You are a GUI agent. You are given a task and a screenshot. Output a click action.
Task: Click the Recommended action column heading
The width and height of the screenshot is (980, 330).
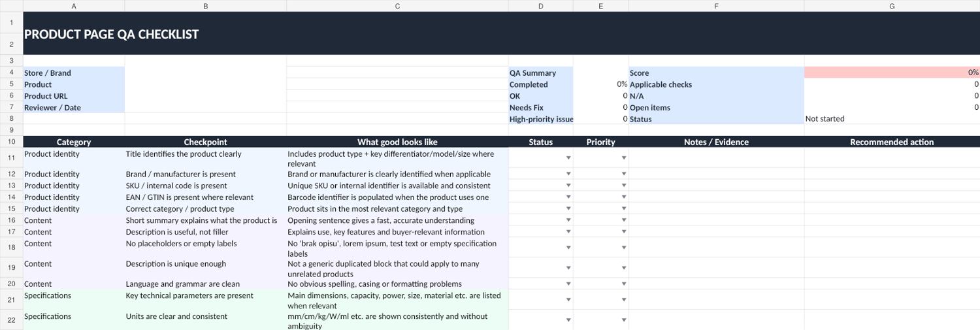pos(892,142)
